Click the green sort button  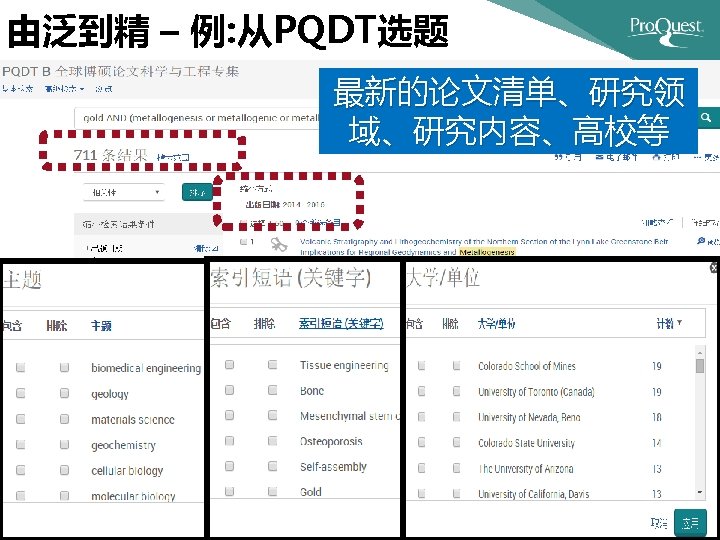pos(197,192)
